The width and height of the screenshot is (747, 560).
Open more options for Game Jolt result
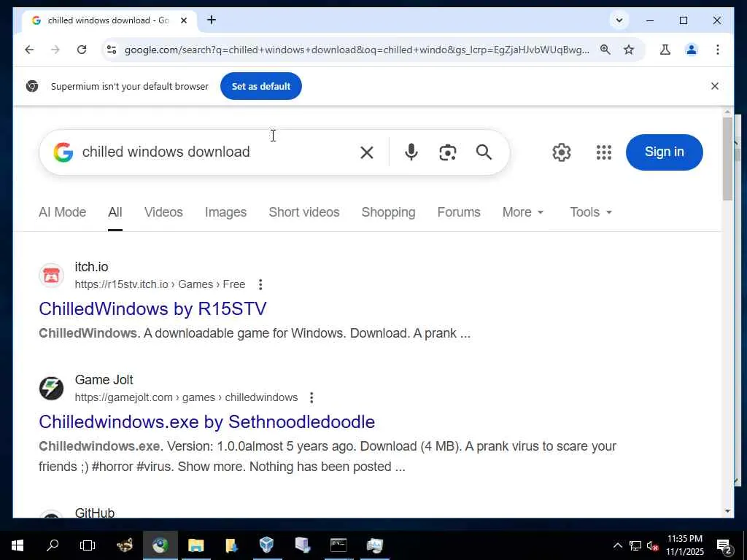311,397
